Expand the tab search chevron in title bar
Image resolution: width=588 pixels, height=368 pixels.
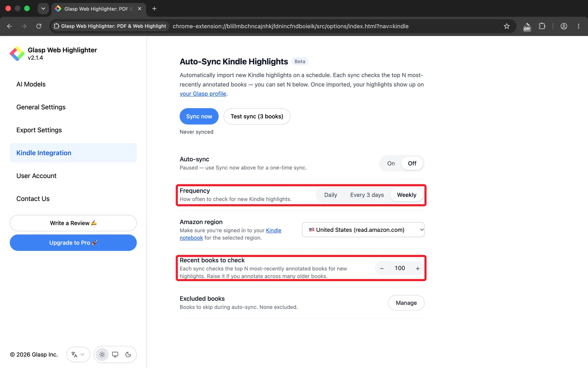coord(43,8)
